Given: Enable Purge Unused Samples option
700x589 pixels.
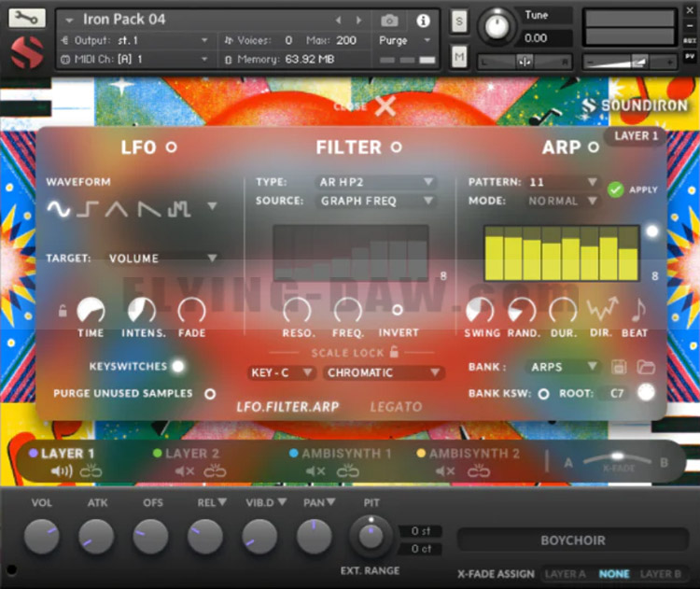Looking at the screenshot, I should point(210,394).
